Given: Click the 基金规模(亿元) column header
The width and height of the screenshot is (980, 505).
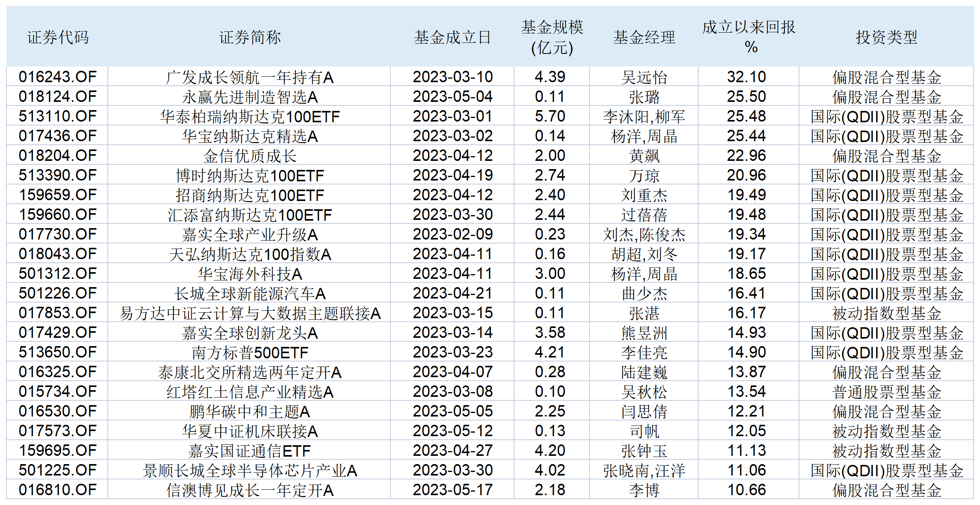Looking at the screenshot, I should click(x=552, y=37).
